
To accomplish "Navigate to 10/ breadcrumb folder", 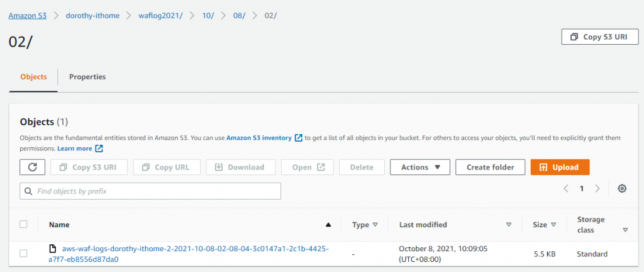I will point(208,16).
